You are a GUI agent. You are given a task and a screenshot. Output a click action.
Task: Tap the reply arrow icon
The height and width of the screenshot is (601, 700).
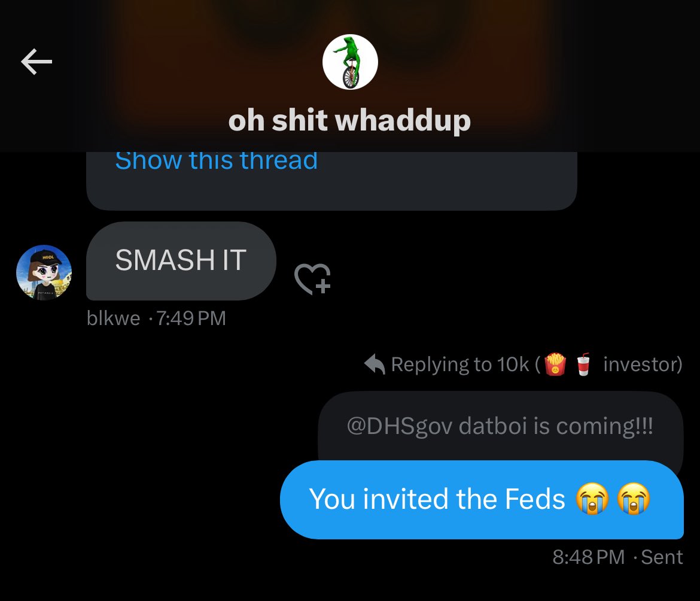375,364
